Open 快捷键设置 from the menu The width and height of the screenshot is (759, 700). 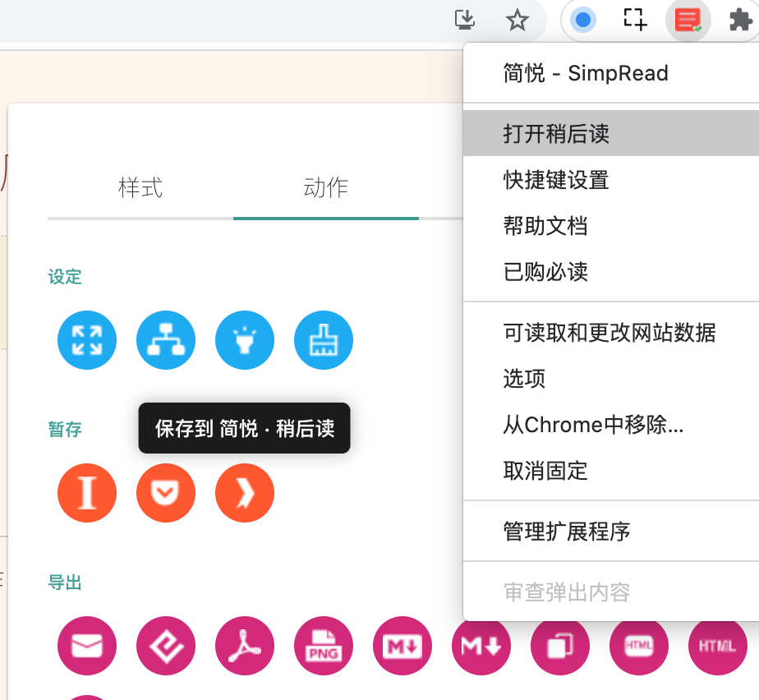[611, 180]
